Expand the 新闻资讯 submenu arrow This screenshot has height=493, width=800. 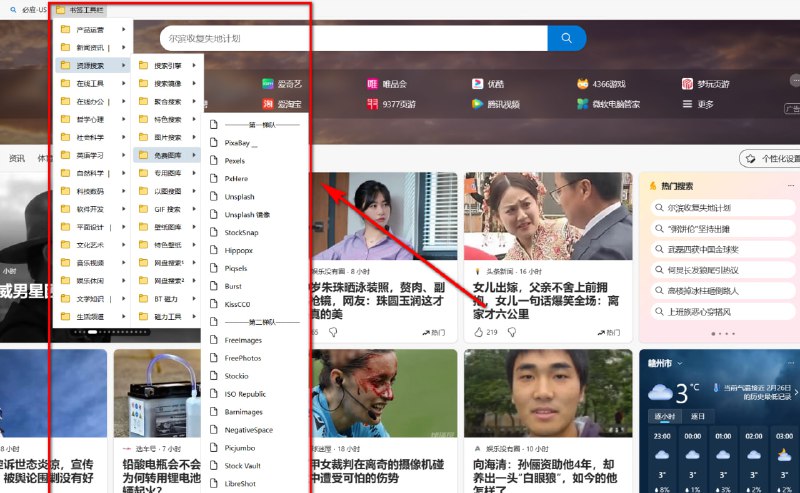point(123,47)
